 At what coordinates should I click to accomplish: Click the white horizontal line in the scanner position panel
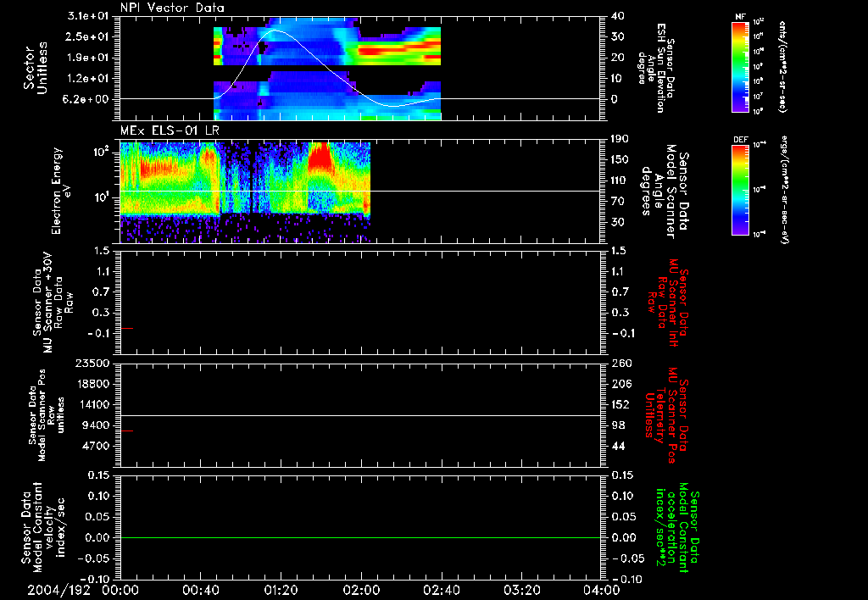pyautogui.click(x=360, y=415)
